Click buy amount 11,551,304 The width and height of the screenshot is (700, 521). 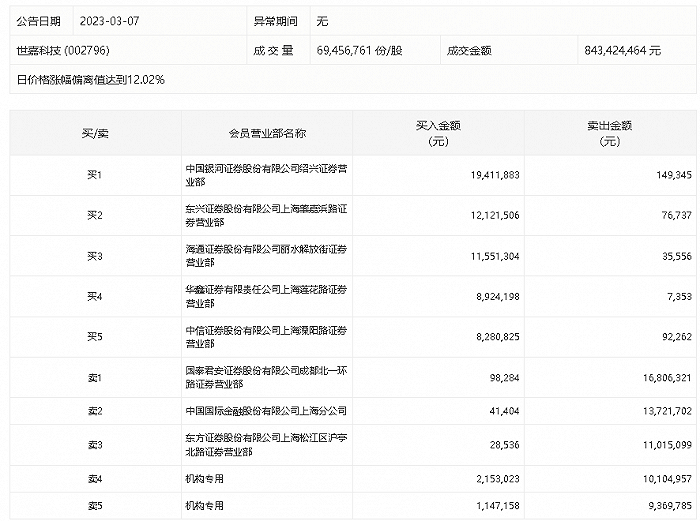495,256
